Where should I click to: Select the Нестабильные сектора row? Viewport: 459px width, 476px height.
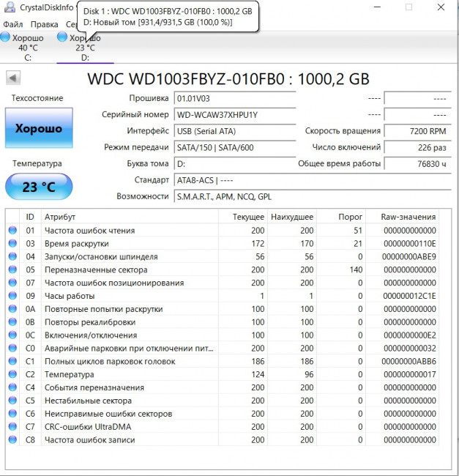click(x=222, y=400)
